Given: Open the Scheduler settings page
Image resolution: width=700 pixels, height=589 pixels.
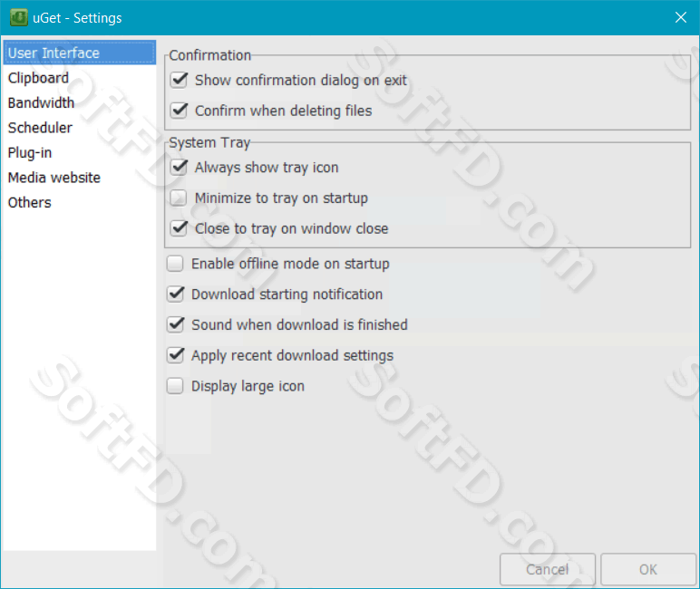Looking at the screenshot, I should [x=80, y=128].
